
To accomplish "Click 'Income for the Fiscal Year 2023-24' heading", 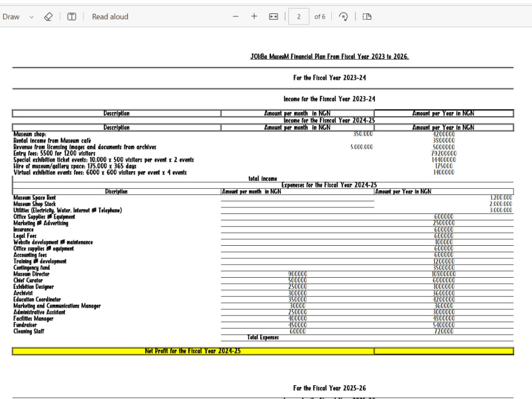I will [329, 99].
